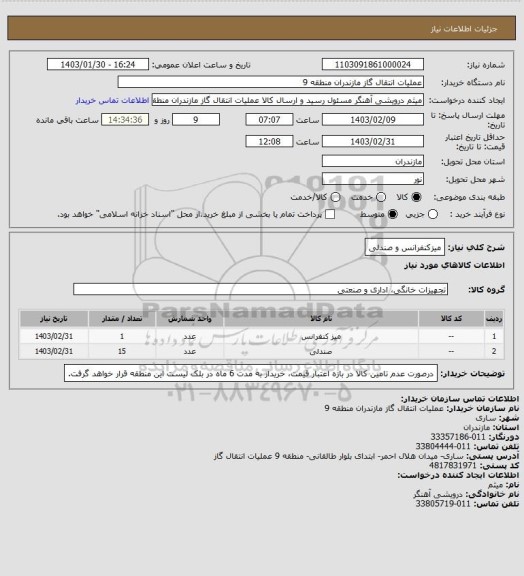Click the نام کالا column header

pos(320,318)
